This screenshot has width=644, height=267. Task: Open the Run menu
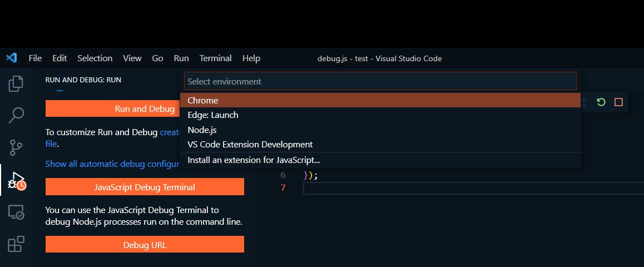click(181, 58)
